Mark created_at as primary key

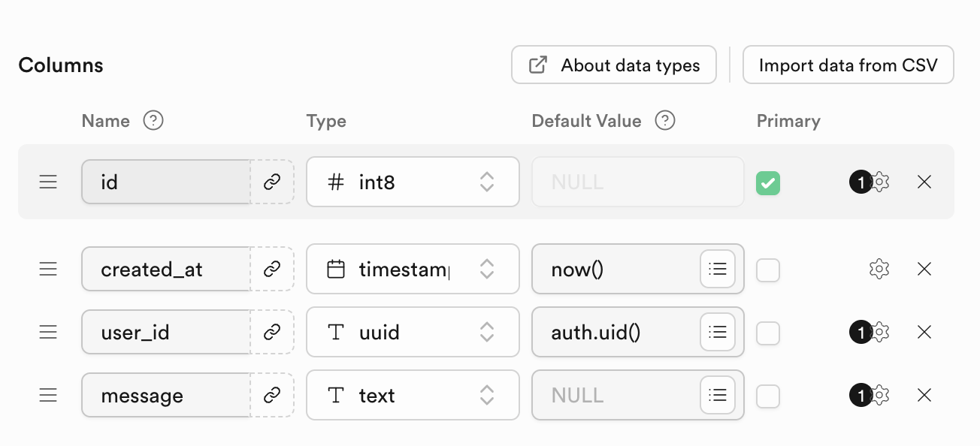pos(768,270)
